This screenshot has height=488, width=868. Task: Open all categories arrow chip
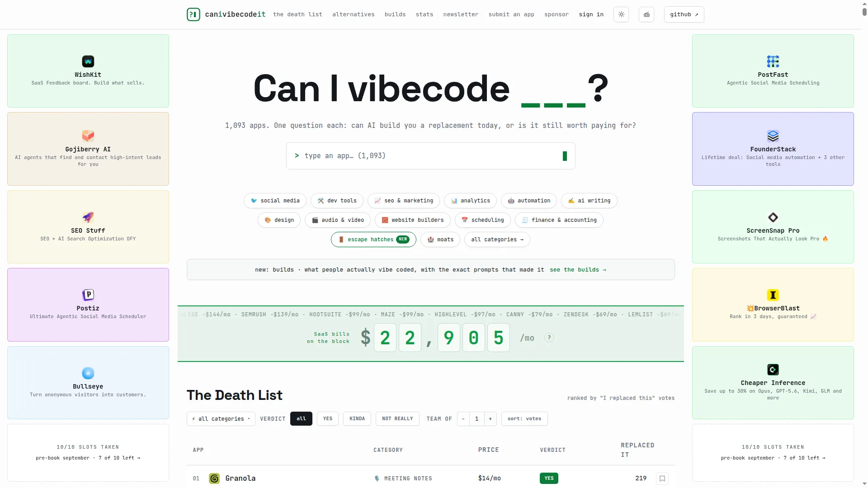click(x=497, y=239)
